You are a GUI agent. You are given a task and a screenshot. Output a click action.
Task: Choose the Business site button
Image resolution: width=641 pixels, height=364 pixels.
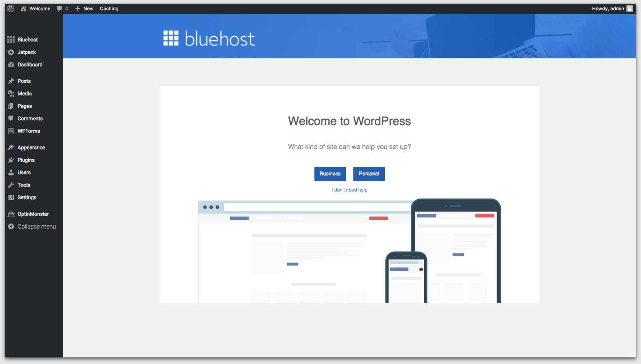point(330,174)
